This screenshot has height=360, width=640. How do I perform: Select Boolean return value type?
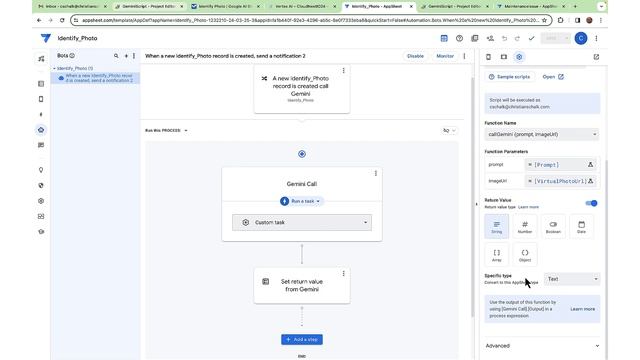point(553,226)
